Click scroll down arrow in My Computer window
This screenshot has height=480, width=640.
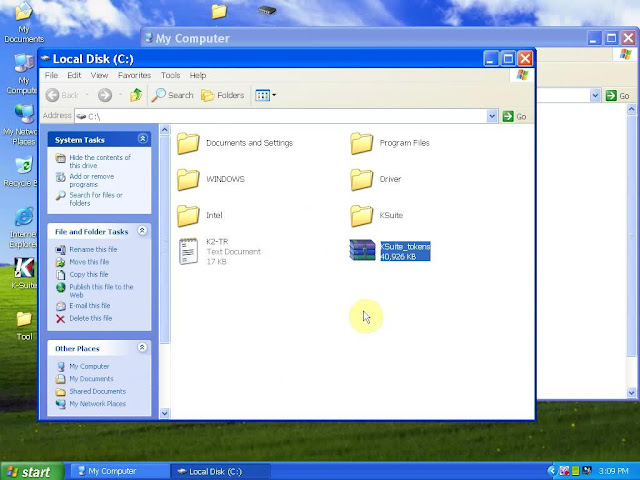click(631, 393)
